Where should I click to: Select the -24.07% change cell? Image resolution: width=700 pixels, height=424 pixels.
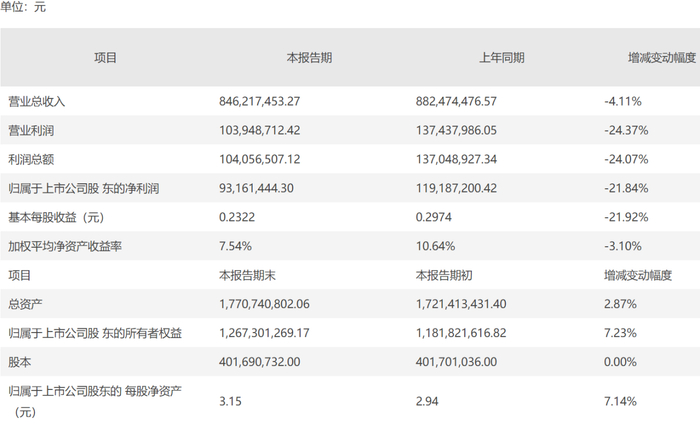pos(626,159)
